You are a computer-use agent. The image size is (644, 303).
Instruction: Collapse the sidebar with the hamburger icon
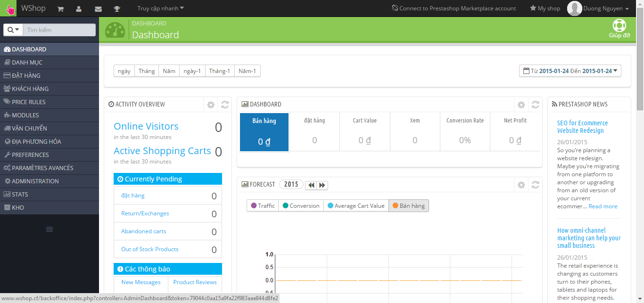[x=50, y=229]
